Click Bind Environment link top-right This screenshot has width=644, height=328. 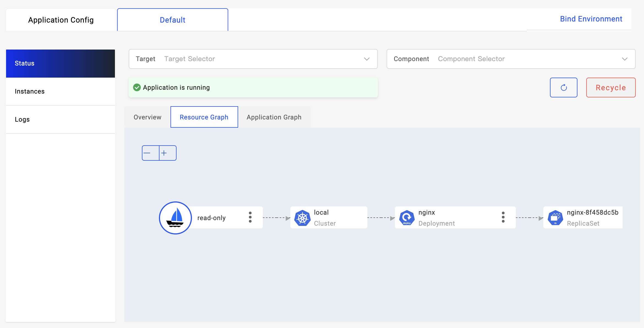pos(590,19)
